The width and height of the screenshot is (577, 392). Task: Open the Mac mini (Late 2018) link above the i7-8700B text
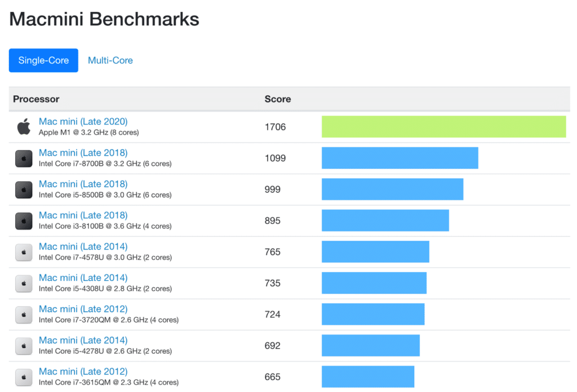[83, 153]
